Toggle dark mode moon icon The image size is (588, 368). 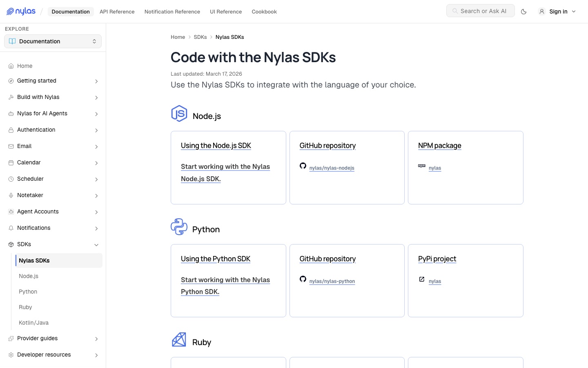click(523, 11)
